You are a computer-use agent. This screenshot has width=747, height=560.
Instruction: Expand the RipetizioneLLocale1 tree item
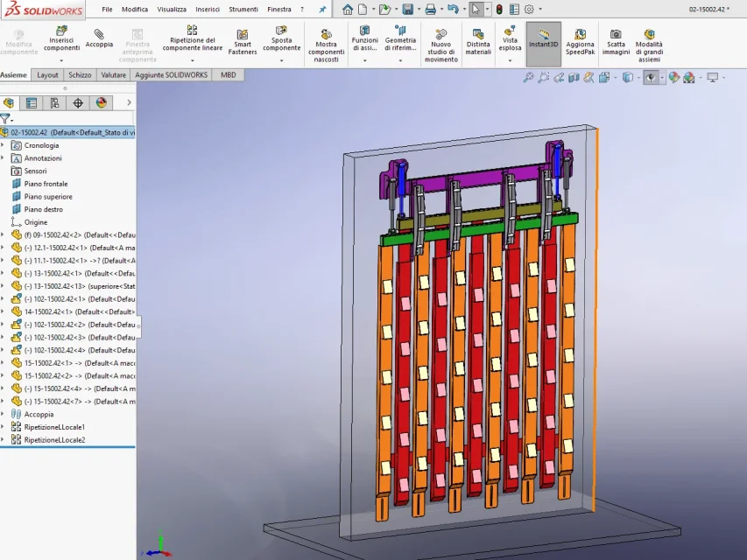tap(3, 427)
